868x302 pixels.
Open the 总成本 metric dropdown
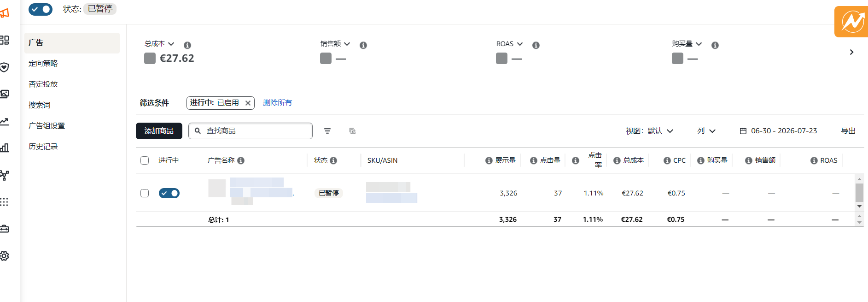point(159,44)
